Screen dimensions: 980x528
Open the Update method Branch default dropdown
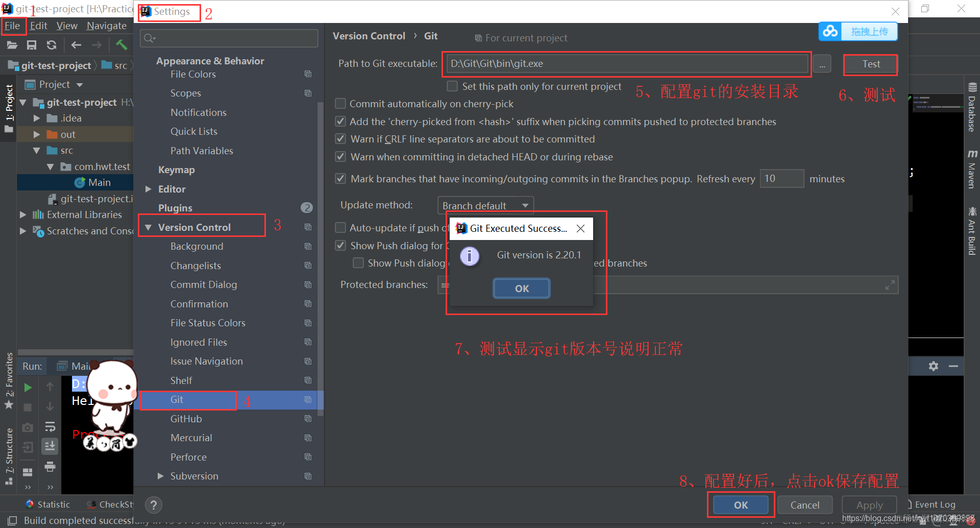coord(485,205)
